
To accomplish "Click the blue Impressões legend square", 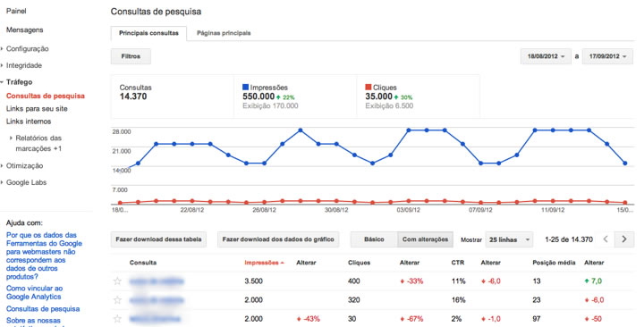I will click(246, 87).
